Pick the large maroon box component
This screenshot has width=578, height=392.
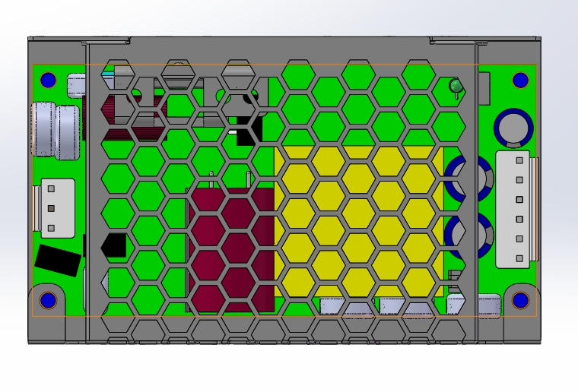pyautogui.click(x=231, y=250)
